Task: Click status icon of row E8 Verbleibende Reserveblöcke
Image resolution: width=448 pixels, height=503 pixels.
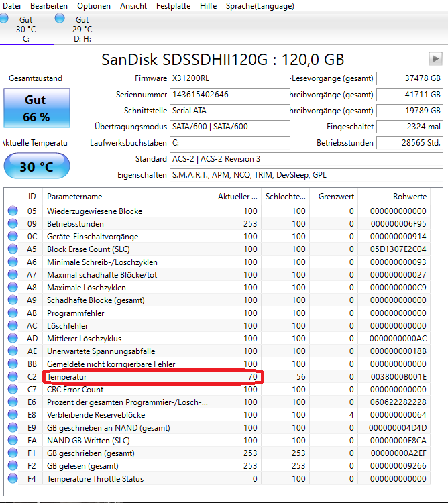Action: click(13, 414)
